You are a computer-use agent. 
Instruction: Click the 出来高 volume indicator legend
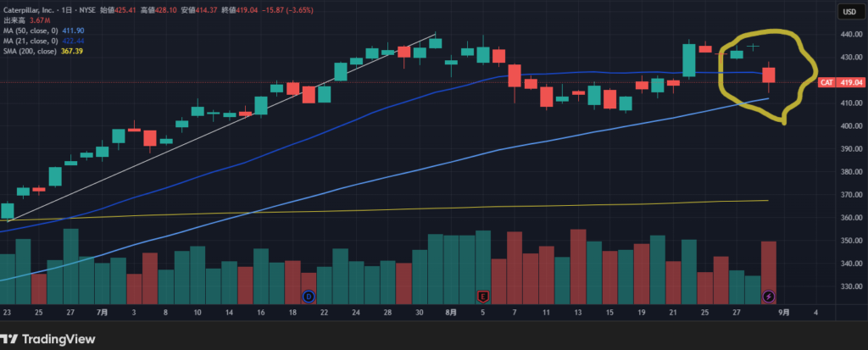(14, 20)
